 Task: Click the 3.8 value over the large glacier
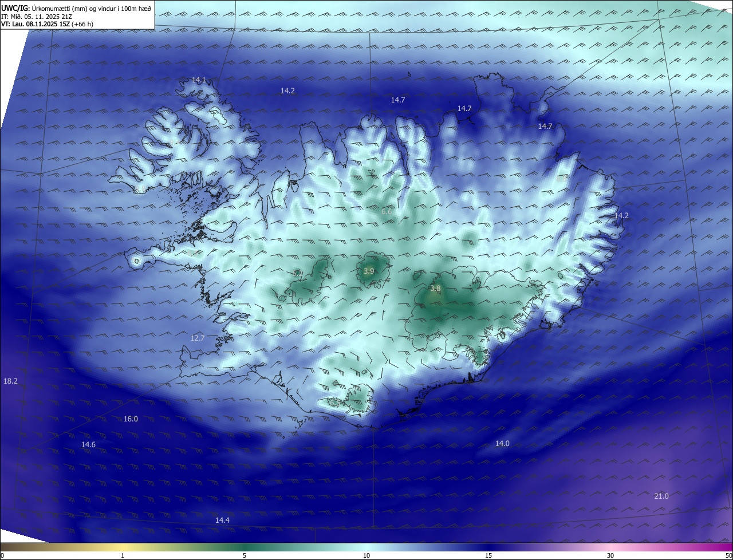435,289
